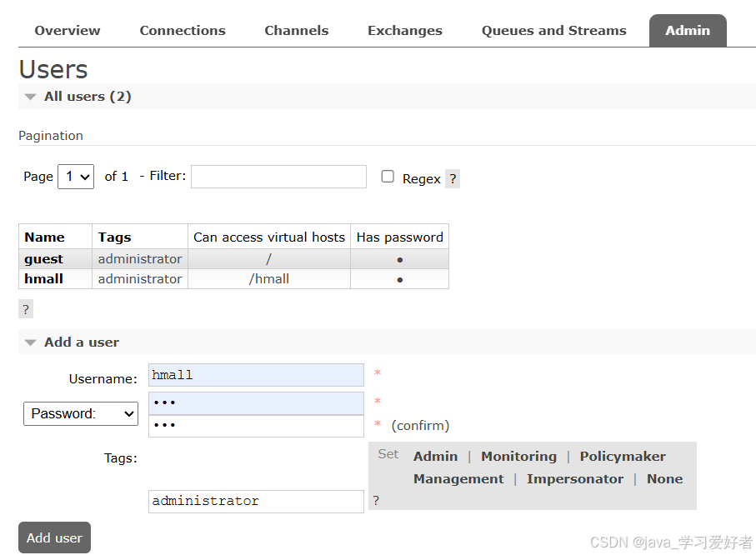
Task: Click administrator tag in hmall row
Action: coord(140,278)
